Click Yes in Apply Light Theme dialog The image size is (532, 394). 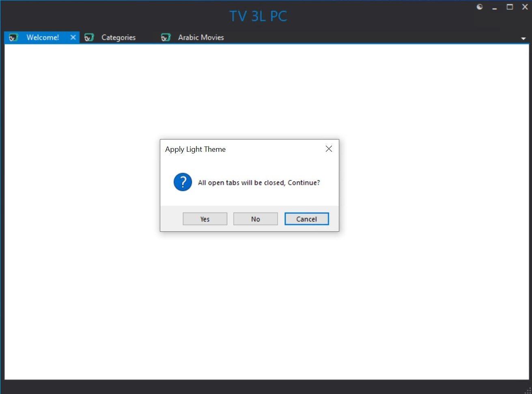[x=205, y=219]
